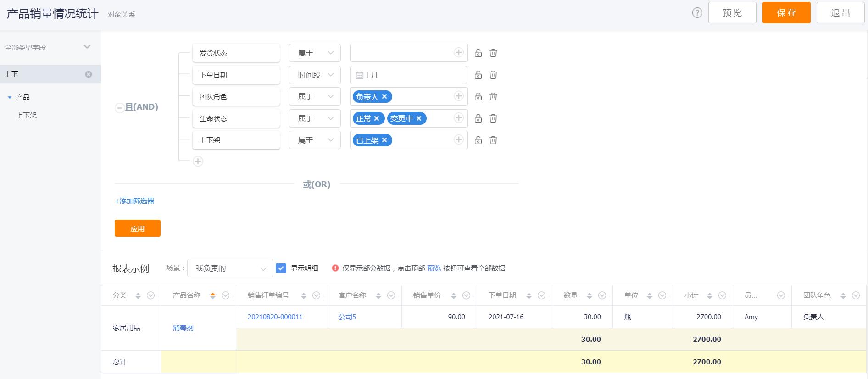Viewport: 868px width, 379px height.
Task: Open 下单日期 column menu
Action: click(541, 295)
